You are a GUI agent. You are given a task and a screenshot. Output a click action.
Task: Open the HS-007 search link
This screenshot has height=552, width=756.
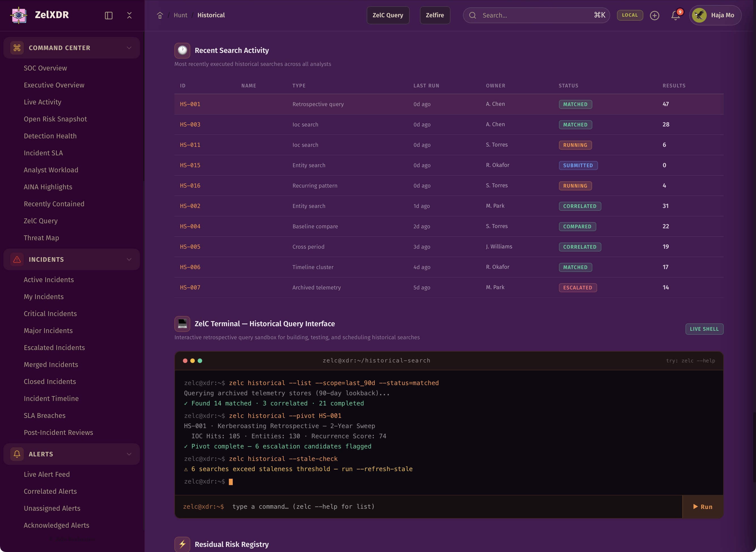[x=190, y=287]
